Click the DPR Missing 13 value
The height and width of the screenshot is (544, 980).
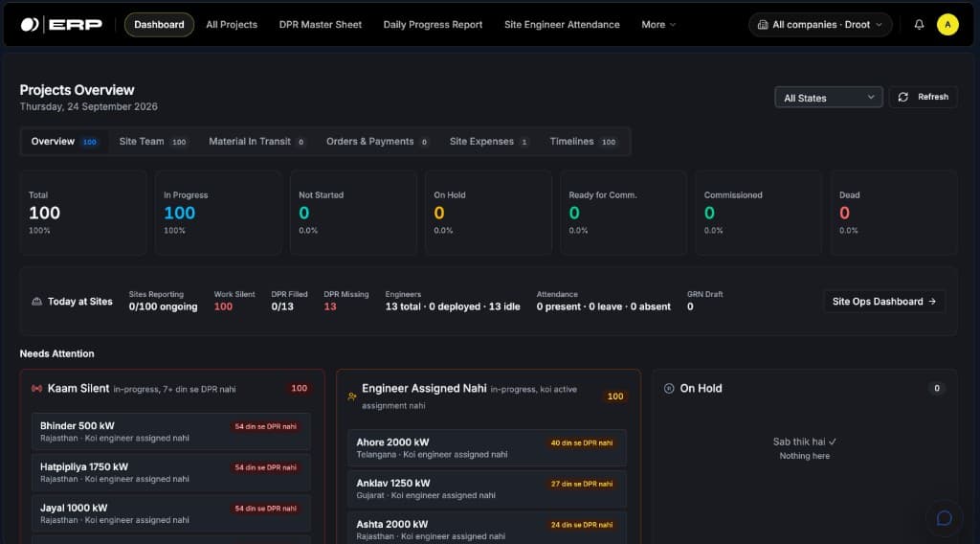330,306
